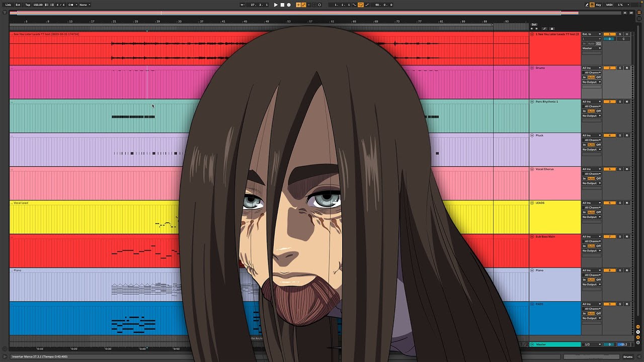Screen dimensions: 644x362
Task: Enable Key Map Mode
Action: click(x=598, y=5)
